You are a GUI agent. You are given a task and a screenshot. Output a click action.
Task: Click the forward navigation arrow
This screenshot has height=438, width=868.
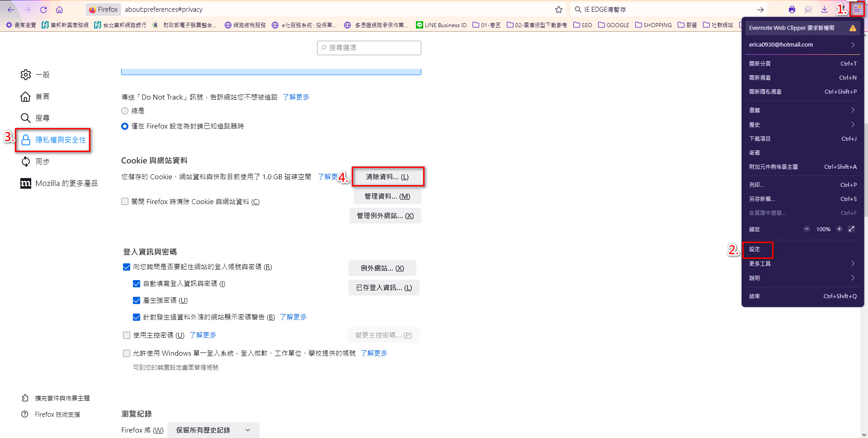pos(27,10)
